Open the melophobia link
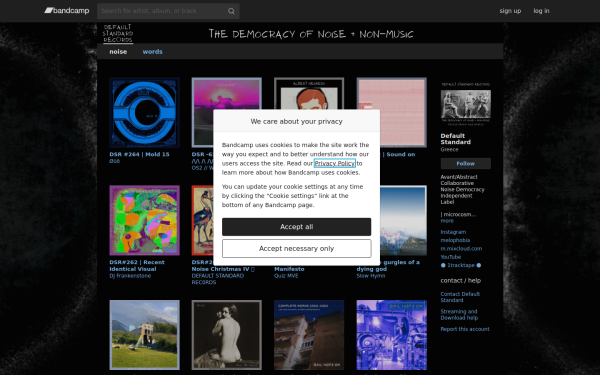Screen dimensions: 600x375 [x=455, y=240]
